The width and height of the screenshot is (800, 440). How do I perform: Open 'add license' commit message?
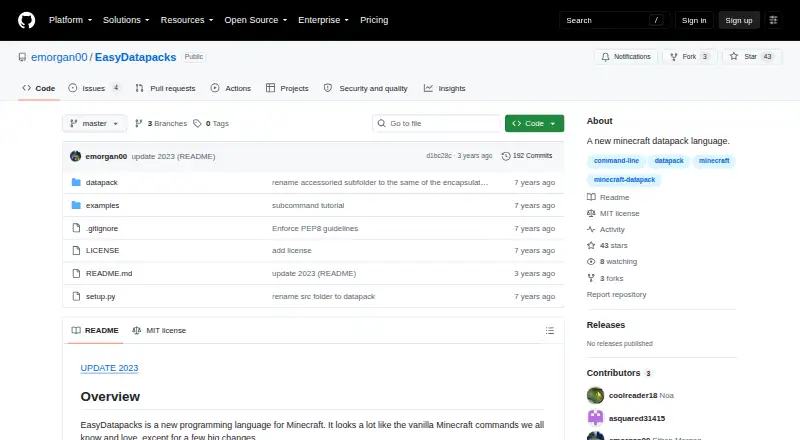291,251
